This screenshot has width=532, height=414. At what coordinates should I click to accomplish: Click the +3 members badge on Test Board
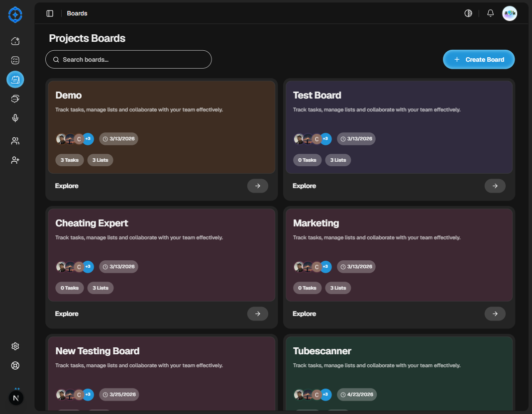(x=325, y=139)
